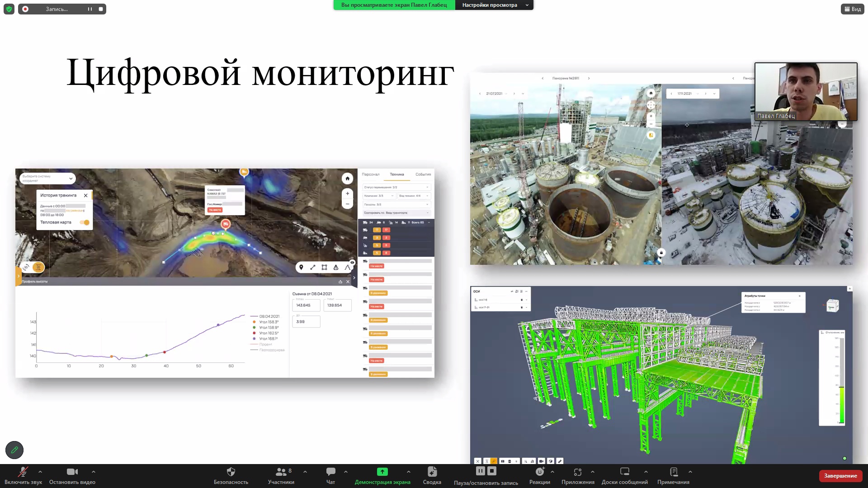Viewport: 868px width, 488px height.
Task: Open Настройки просмотра view options
Action: coord(495,5)
